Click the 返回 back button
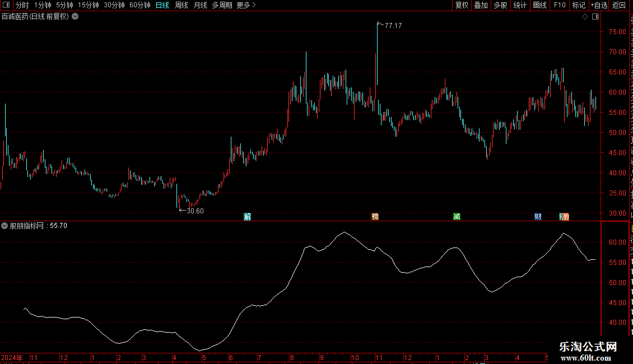 point(619,5)
